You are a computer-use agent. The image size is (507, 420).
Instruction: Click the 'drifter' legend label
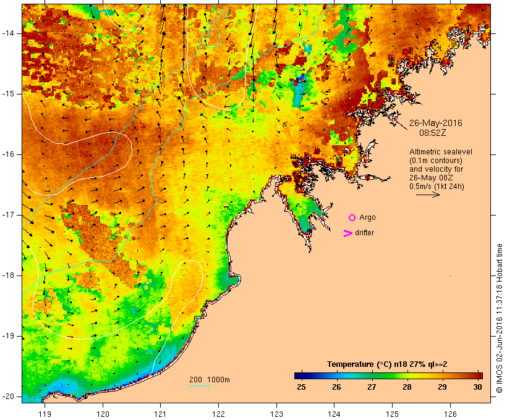364,233
